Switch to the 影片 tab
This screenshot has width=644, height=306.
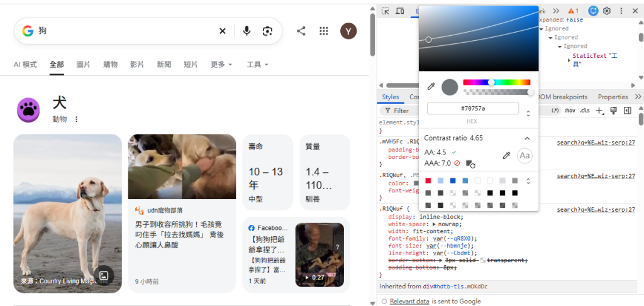click(x=136, y=64)
